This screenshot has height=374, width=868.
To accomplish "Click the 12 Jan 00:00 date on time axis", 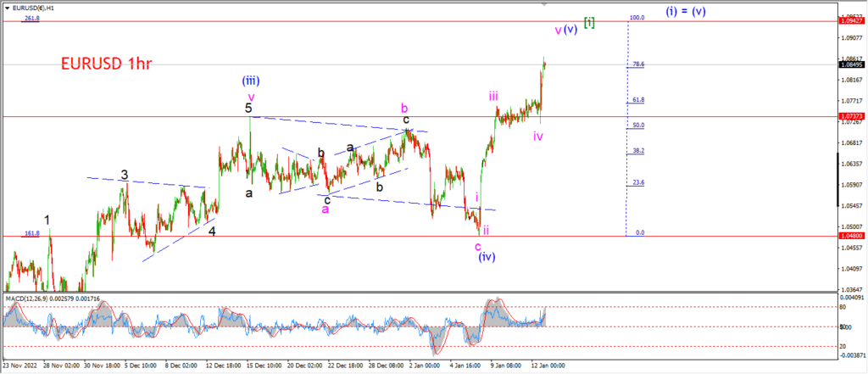I will pyautogui.click(x=548, y=366).
